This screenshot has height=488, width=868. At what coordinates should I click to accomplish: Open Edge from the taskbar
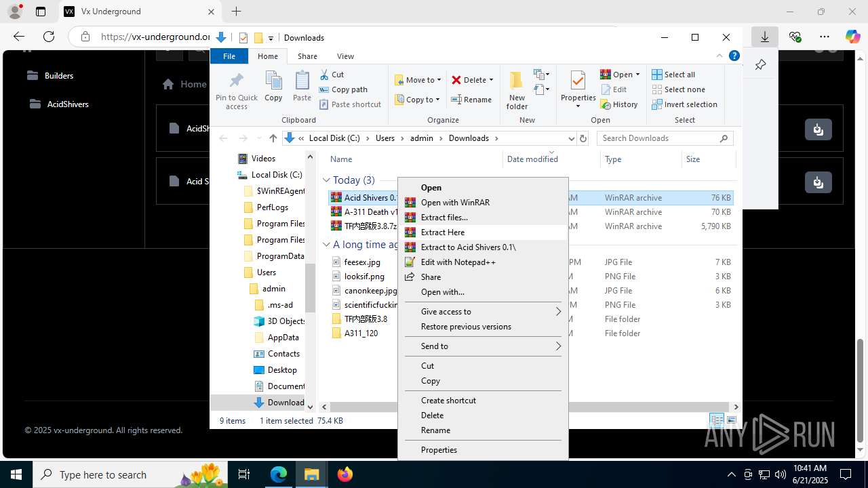point(279,474)
